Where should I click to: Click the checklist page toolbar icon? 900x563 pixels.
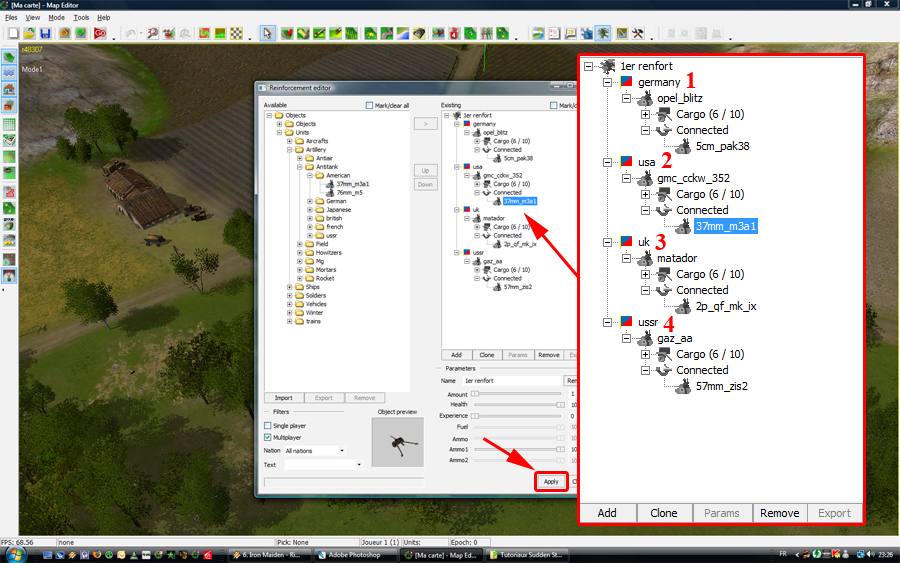tap(554, 33)
